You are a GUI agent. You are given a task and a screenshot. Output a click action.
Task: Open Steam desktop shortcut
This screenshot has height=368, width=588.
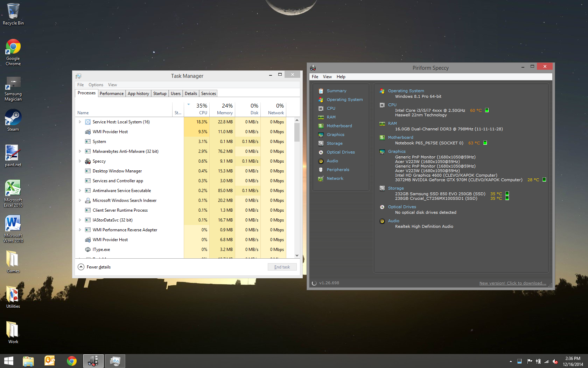point(13,120)
